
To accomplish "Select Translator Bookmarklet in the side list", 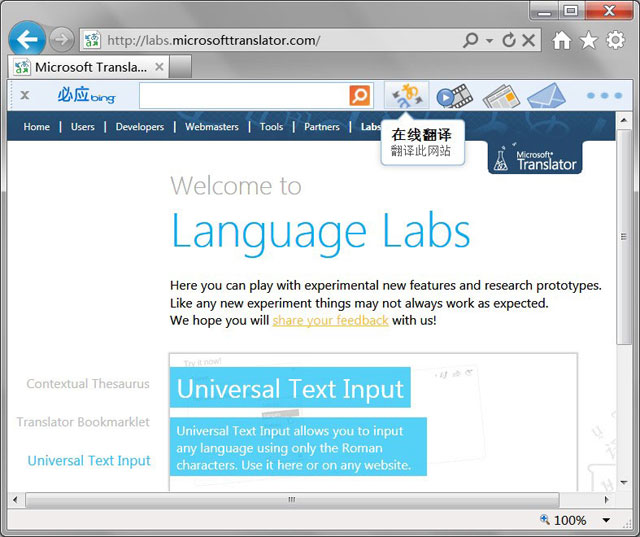I will click(83, 422).
